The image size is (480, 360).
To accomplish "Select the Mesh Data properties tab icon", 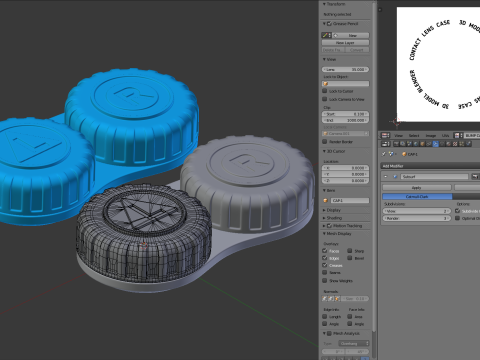I will (442, 144).
